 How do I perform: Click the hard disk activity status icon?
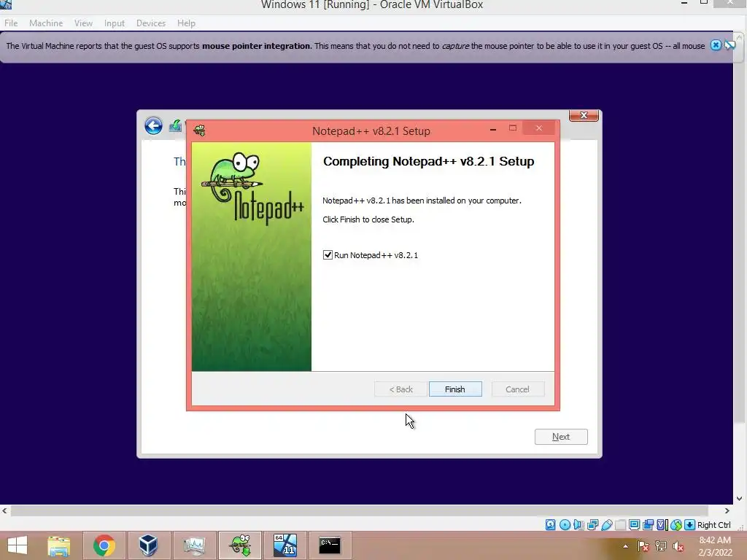[x=550, y=525]
